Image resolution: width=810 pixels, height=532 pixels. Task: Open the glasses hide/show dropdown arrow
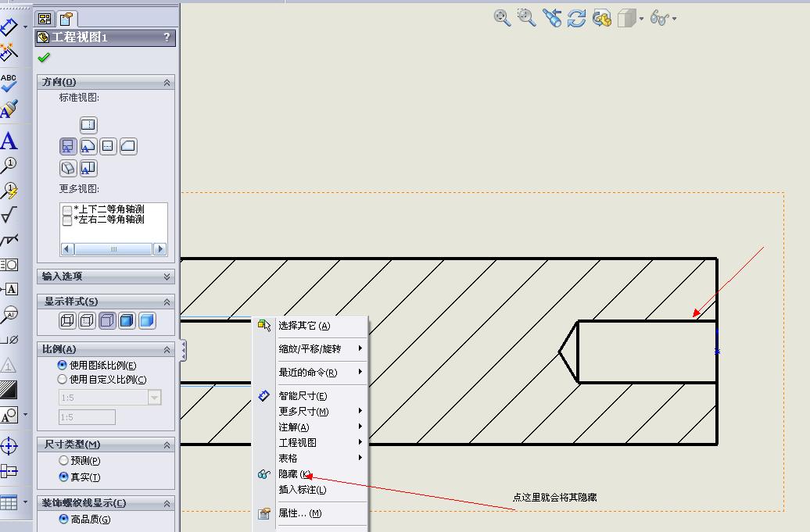pyautogui.click(x=674, y=19)
